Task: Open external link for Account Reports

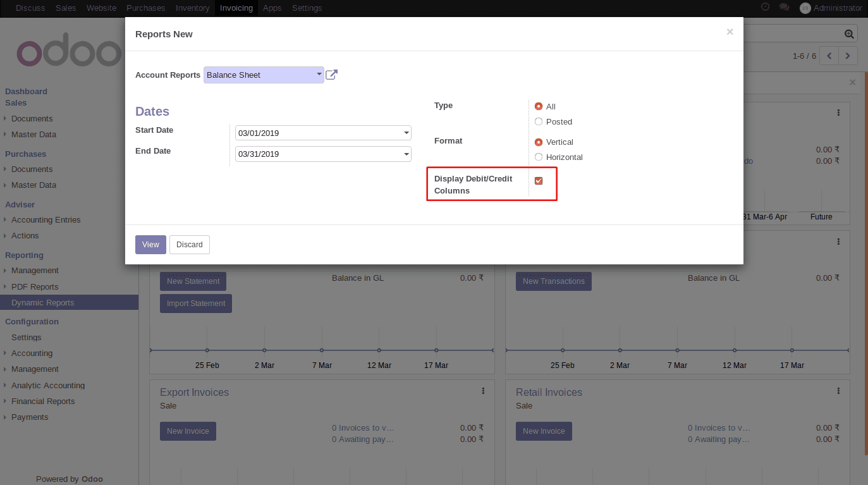Action: [x=331, y=75]
